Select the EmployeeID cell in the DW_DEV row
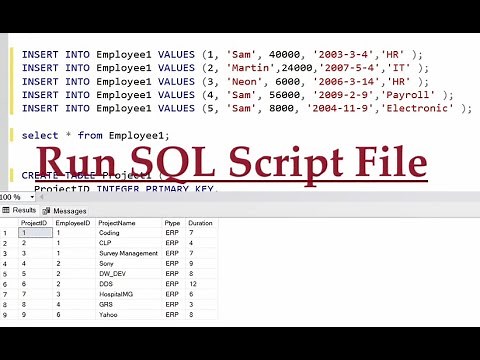Image resolution: width=480 pixels, height=360 pixels. (74, 274)
